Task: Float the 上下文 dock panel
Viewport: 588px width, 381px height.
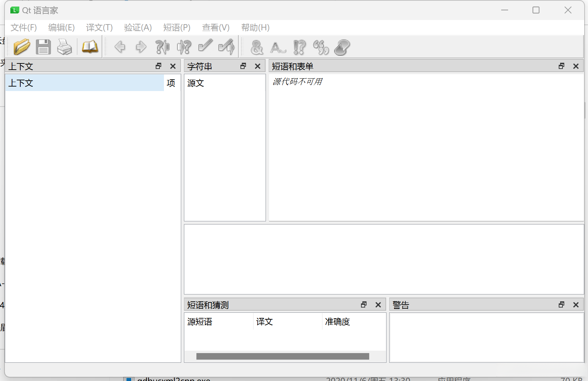Action: pyautogui.click(x=158, y=66)
